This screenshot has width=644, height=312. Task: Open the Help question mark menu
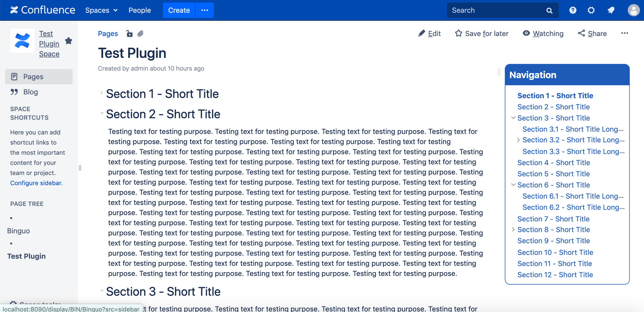573,10
